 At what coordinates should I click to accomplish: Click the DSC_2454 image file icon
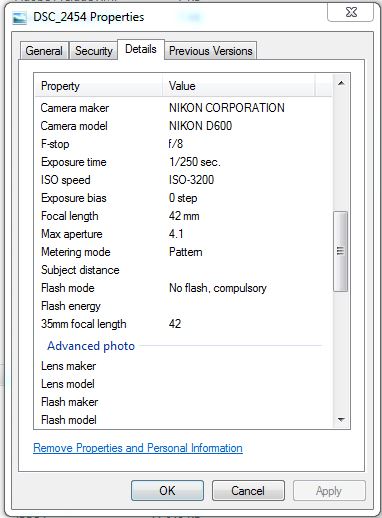(19, 18)
